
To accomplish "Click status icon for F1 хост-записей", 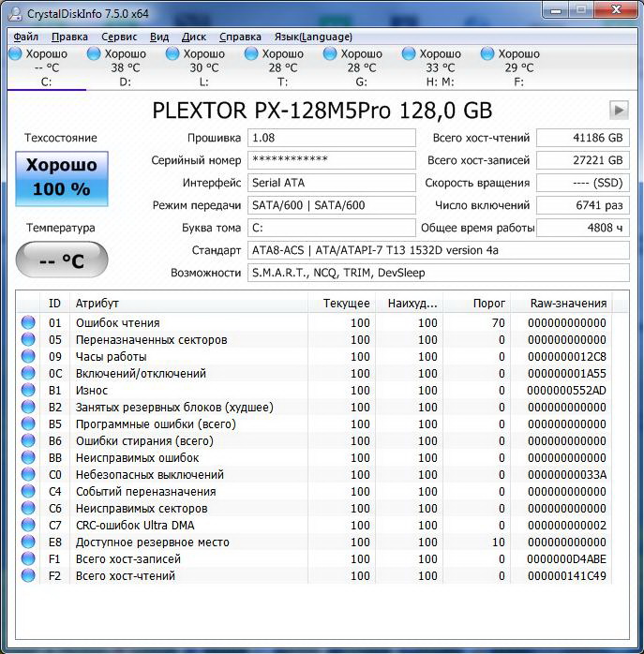I will point(28,559).
